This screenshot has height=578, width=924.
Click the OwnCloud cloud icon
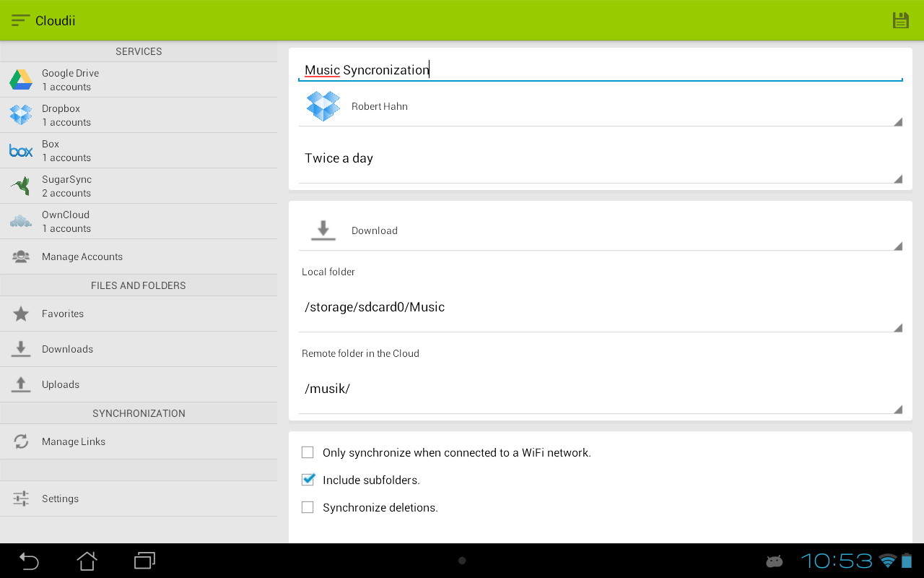[21, 221]
